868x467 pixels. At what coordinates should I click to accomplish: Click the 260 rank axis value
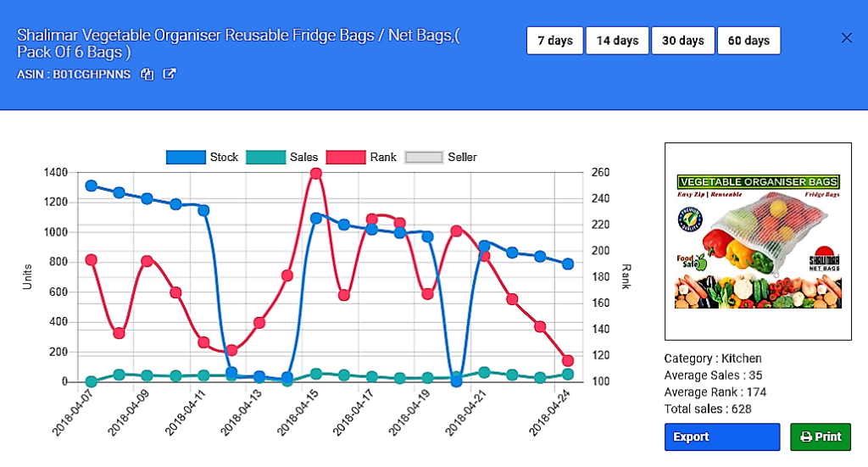click(x=600, y=173)
